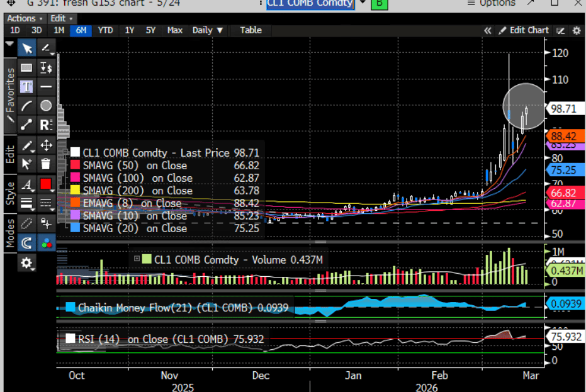Open the gear settings in left toolbar
Image resolution: width=586 pixels, height=392 pixels.
(x=27, y=263)
